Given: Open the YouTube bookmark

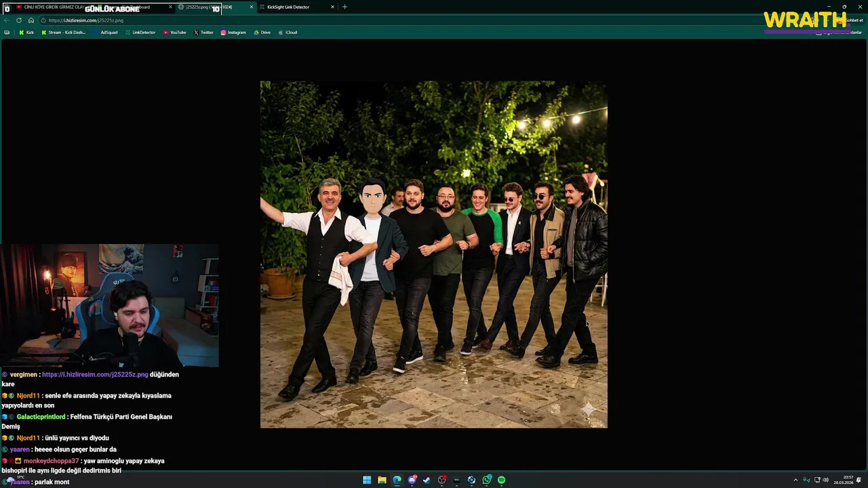Looking at the screenshot, I should pos(174,32).
